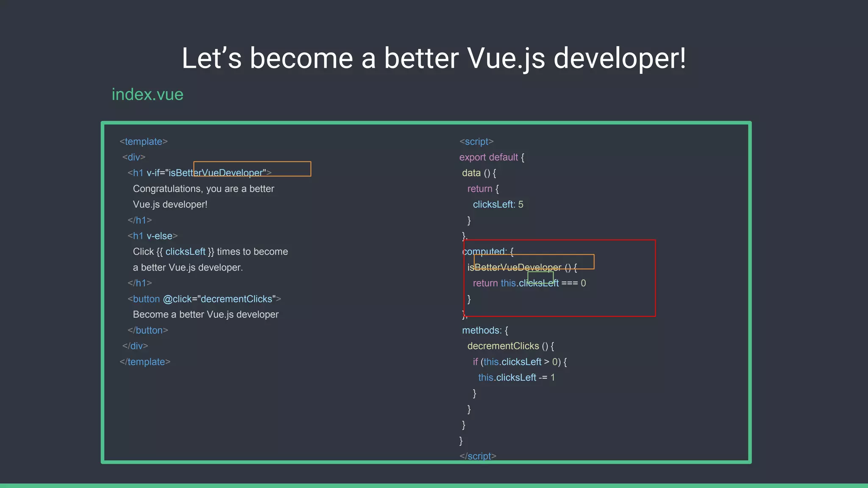Click the text 'Vue.js developer!' in template
Screen dimensions: 868x488
(170, 204)
